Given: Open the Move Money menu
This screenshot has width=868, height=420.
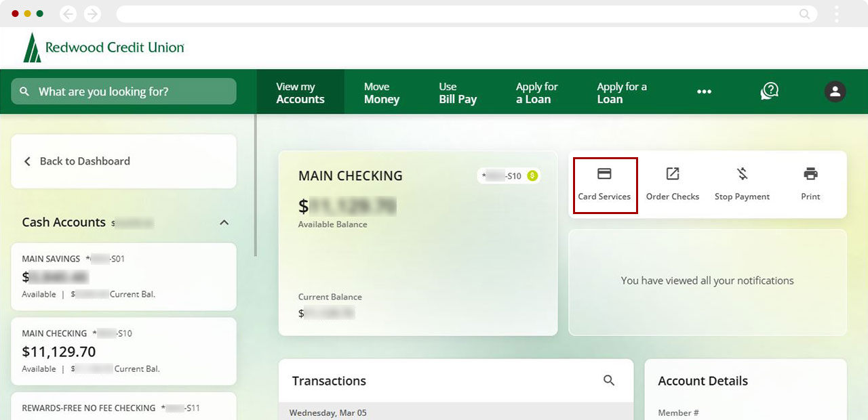Looking at the screenshot, I should (x=382, y=92).
